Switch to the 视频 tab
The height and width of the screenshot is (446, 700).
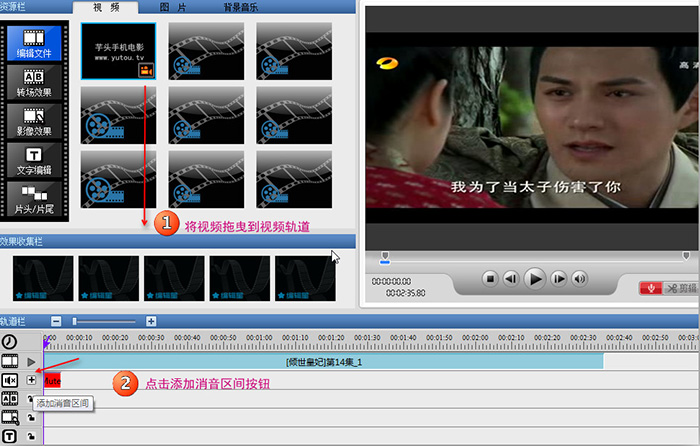tap(106, 7)
